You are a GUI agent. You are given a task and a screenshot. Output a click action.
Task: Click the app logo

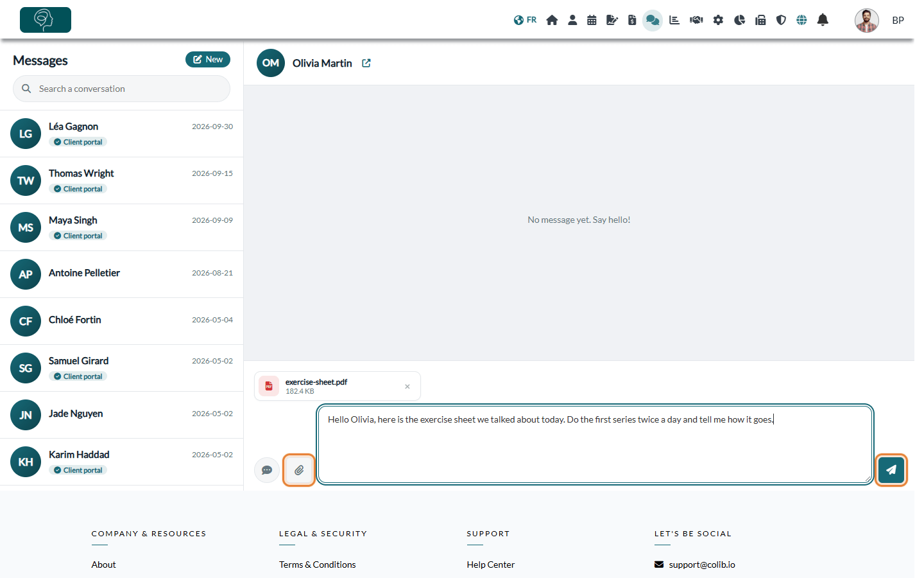click(x=46, y=20)
